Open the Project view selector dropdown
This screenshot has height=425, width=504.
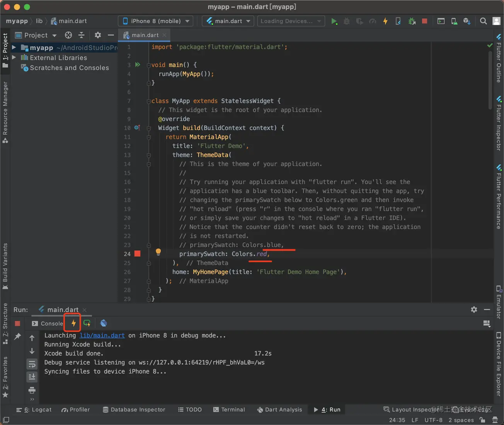(36, 35)
